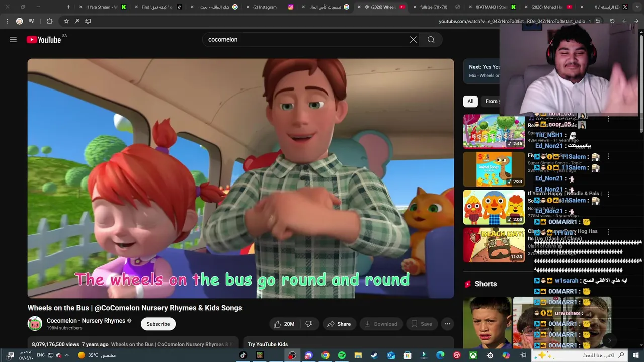Click the Share button
This screenshot has height=362, width=644.
click(x=339, y=324)
